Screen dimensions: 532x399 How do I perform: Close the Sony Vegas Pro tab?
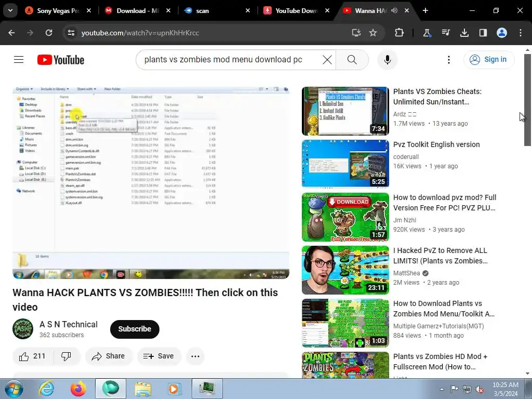click(x=89, y=11)
